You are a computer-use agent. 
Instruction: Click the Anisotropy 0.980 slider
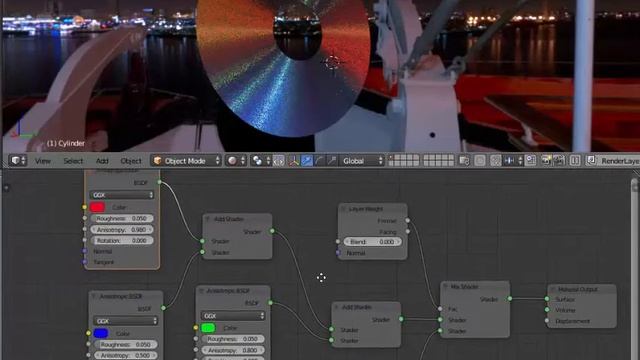click(x=122, y=229)
